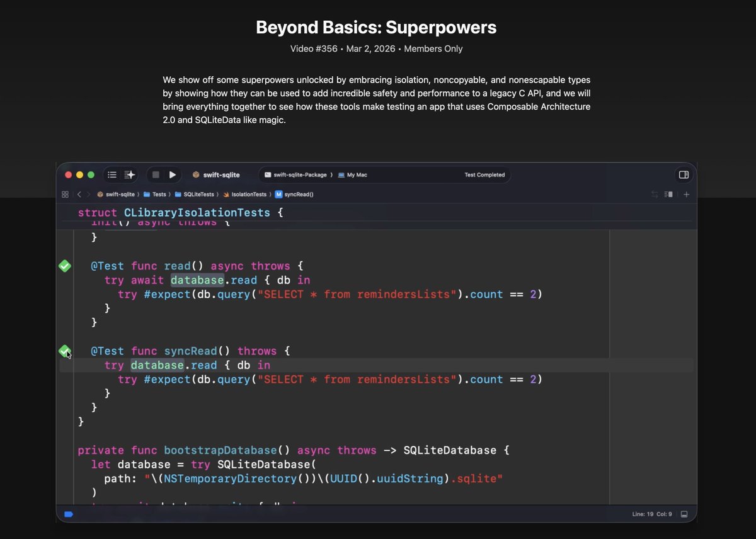The width and height of the screenshot is (756, 539).
Task: Click the green test diamond beside syncRead()
Action: pyautogui.click(x=65, y=351)
